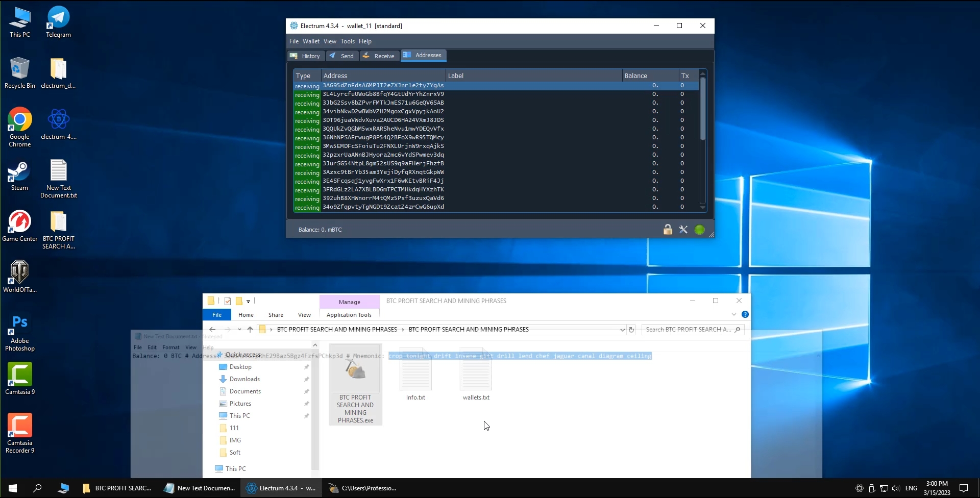
Task: Open Electrum File menu
Action: pos(294,41)
